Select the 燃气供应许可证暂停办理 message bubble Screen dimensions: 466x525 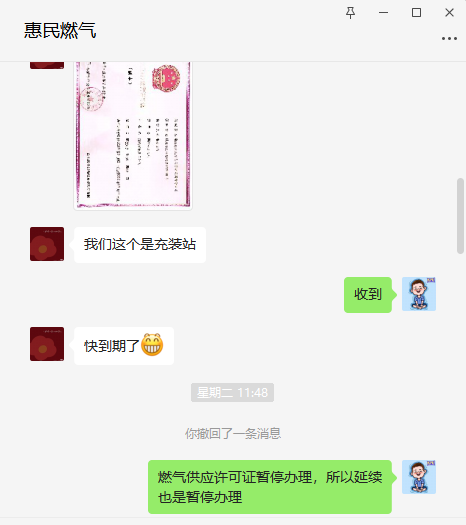coord(270,487)
